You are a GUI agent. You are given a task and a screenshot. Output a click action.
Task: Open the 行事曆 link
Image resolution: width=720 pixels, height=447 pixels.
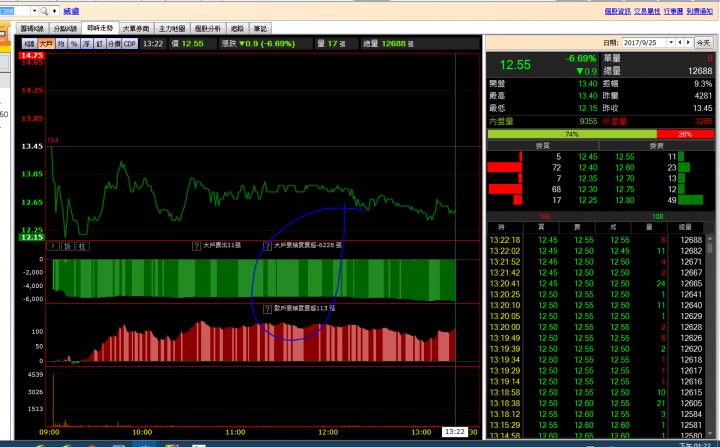673,11
